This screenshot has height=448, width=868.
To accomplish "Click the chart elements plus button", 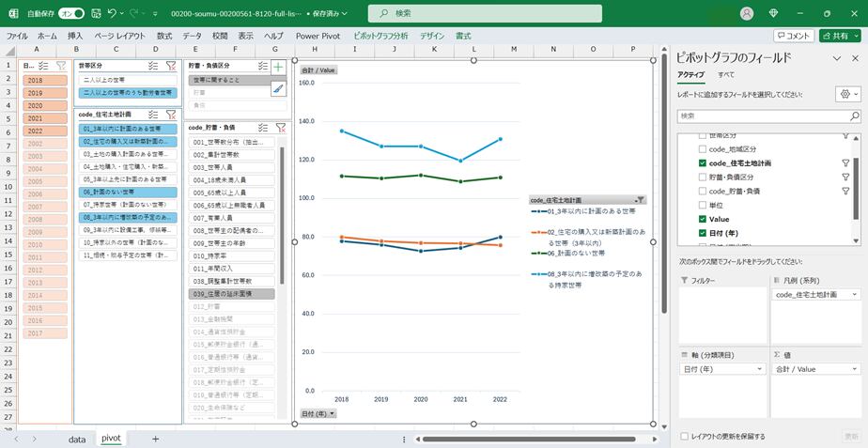I will [x=278, y=67].
